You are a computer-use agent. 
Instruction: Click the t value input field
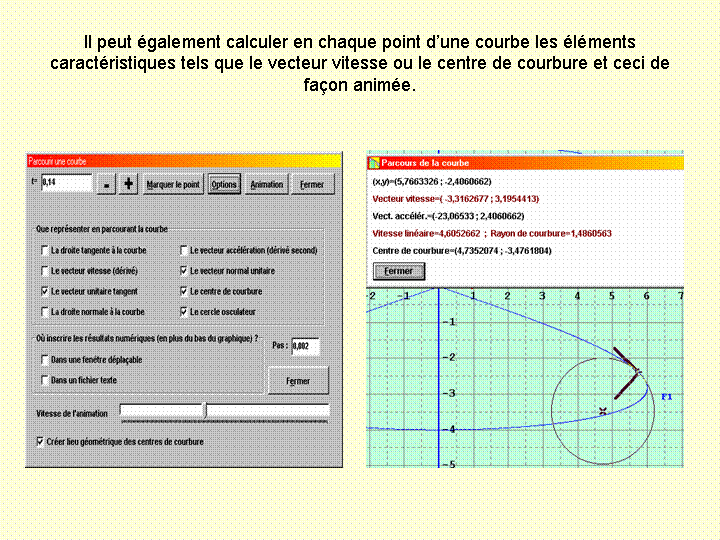(x=67, y=183)
